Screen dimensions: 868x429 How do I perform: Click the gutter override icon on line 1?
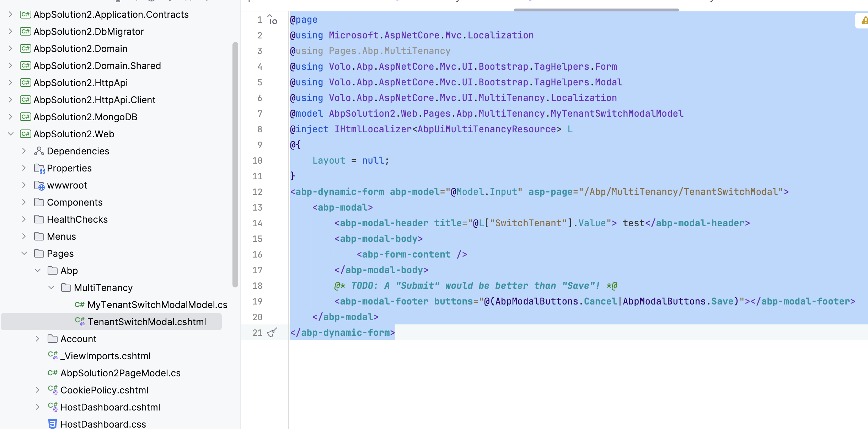(272, 20)
